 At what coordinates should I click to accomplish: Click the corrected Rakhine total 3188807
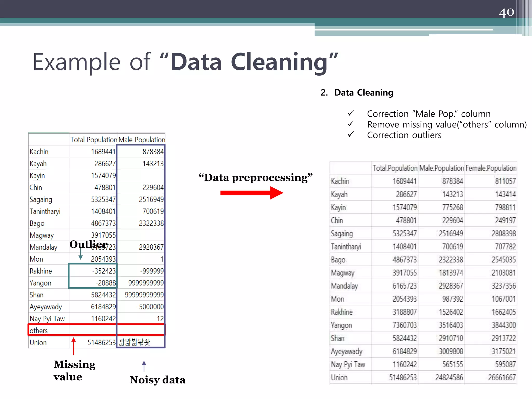(404, 312)
